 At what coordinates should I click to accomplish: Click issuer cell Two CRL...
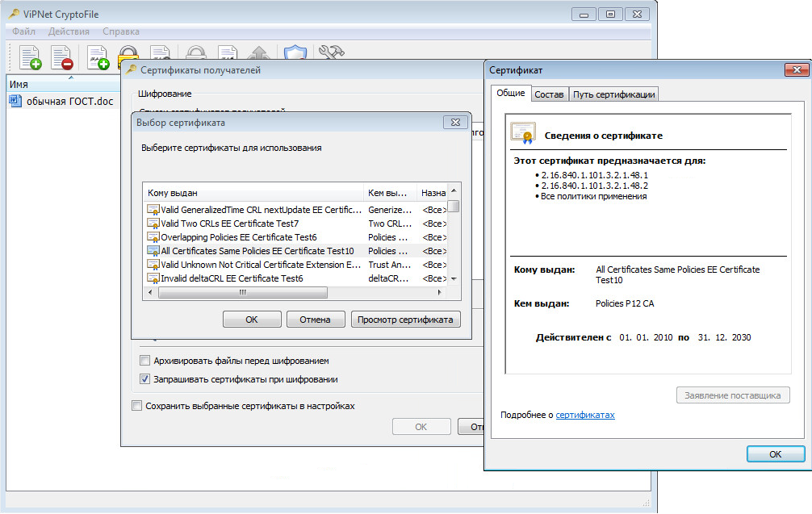(x=390, y=224)
